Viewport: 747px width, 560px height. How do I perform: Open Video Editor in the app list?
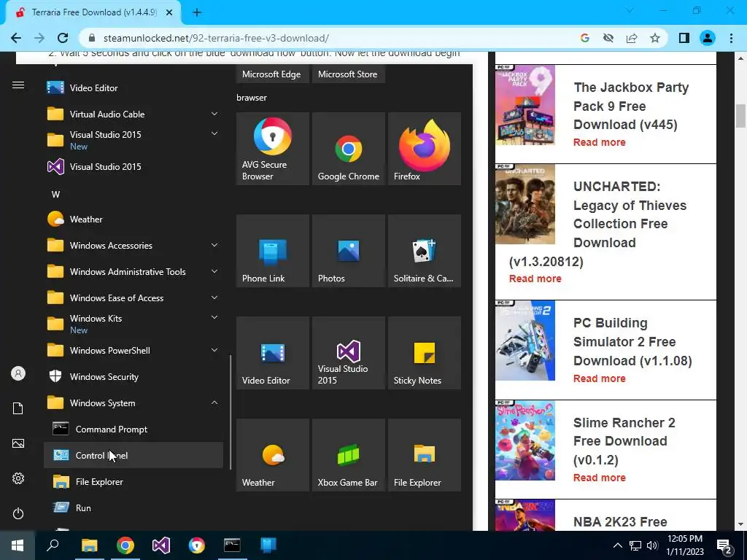133,87
